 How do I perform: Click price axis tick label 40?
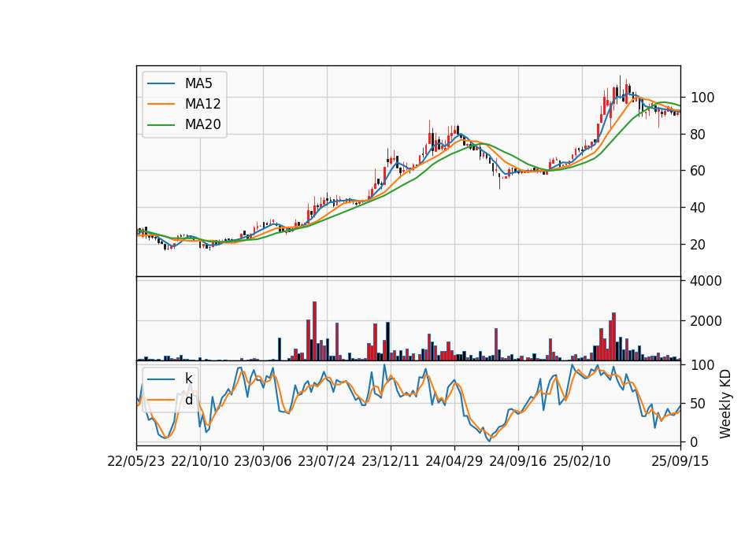click(x=698, y=208)
